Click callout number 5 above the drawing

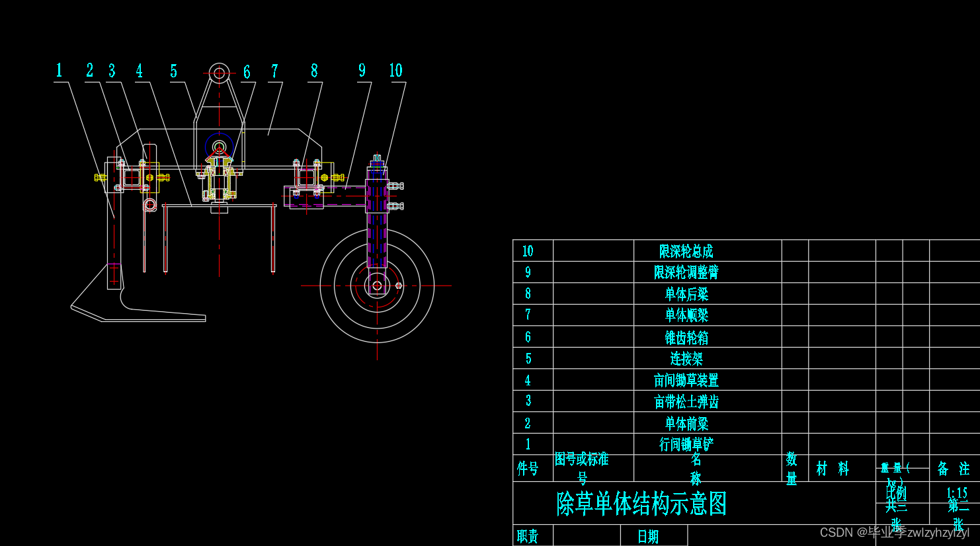(x=173, y=71)
